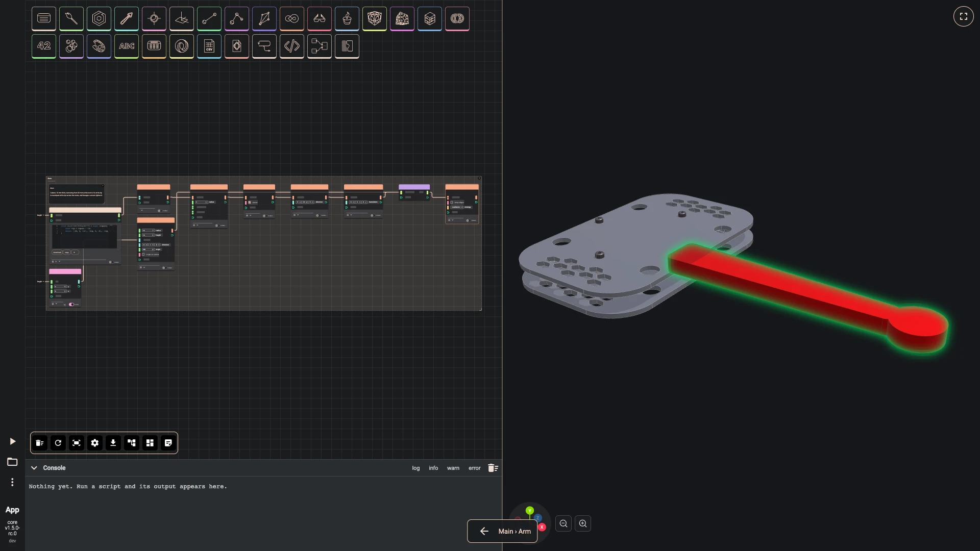Image resolution: width=980 pixels, height=551 pixels.
Task: Open the 3D glasses tool category
Action: click(320, 19)
